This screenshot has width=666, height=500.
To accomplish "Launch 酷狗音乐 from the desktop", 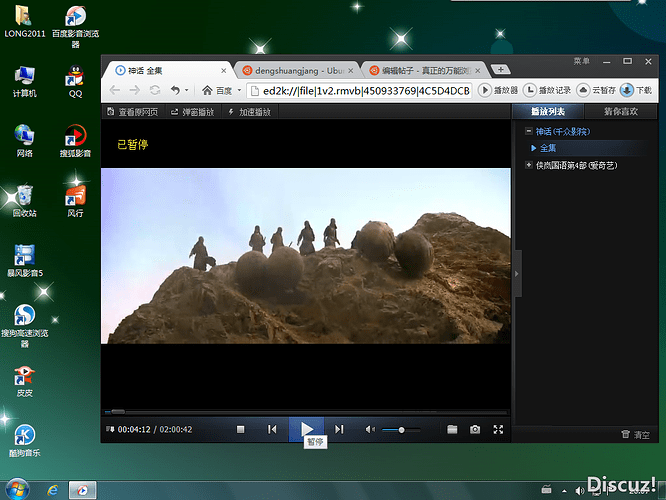I will pos(25,441).
